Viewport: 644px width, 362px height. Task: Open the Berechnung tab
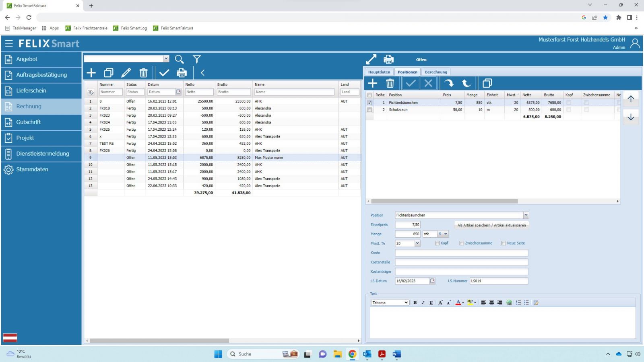pos(436,72)
